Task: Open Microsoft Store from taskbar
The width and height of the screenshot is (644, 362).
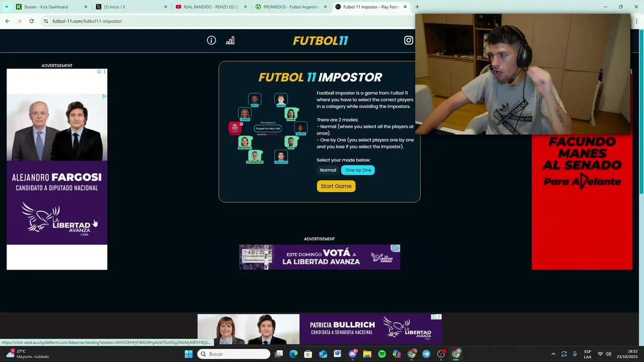Action: [x=308, y=354]
